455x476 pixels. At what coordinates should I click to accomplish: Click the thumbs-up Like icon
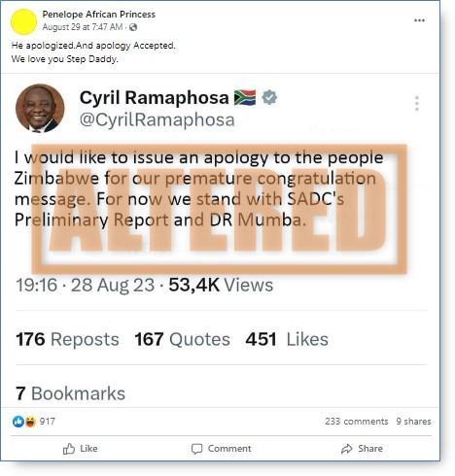(x=69, y=449)
